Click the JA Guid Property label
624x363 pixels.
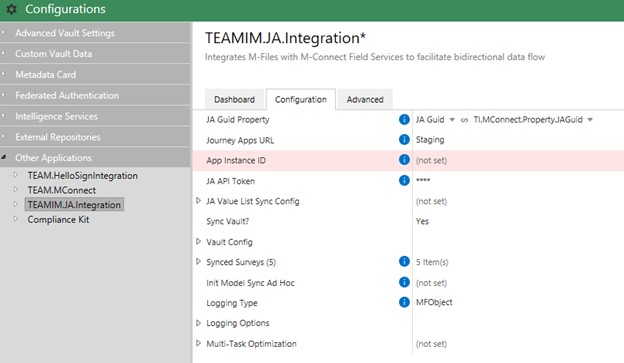pos(238,119)
